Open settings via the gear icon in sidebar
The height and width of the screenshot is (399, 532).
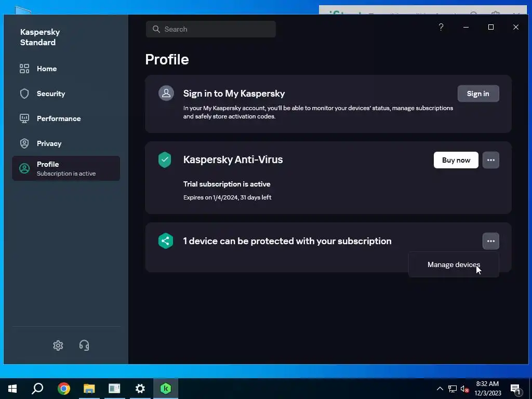[58, 345]
